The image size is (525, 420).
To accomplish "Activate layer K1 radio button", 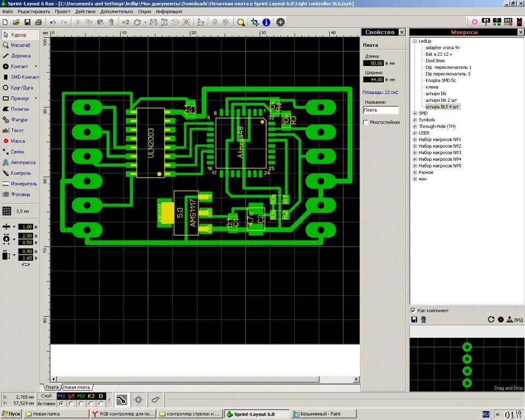I will click(x=71, y=404).
